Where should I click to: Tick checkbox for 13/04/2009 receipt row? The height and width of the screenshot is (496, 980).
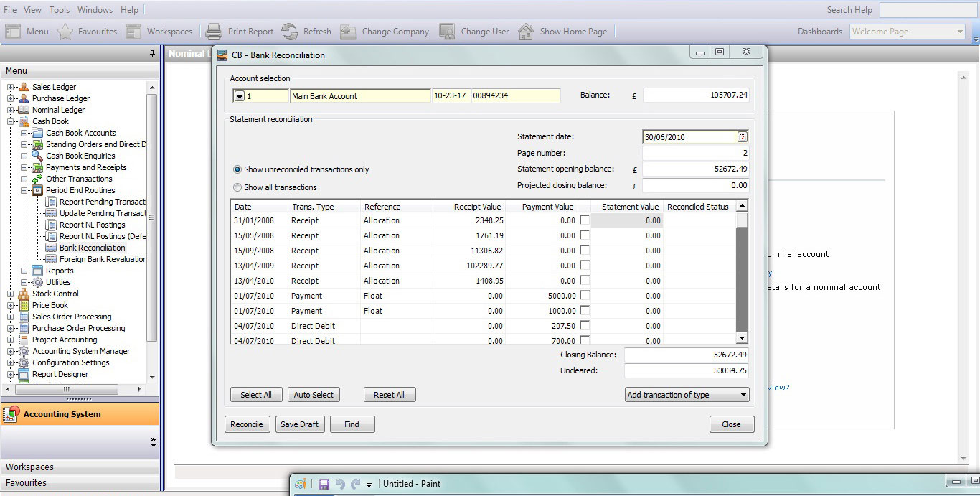[x=585, y=266]
